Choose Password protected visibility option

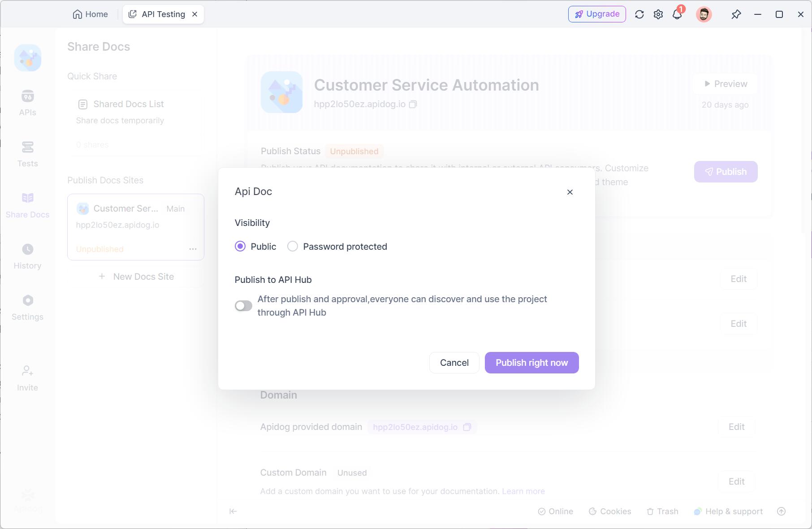tap(293, 247)
